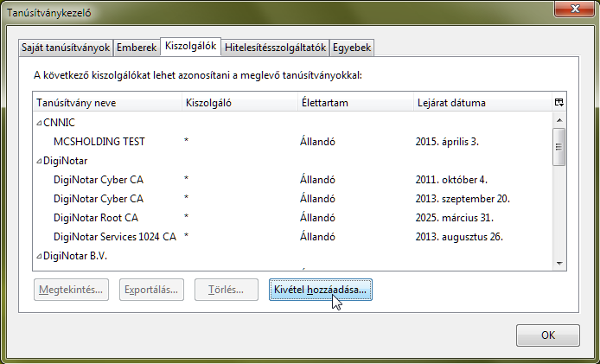Close the Tanúsítványkezelő window

[x=575, y=9]
